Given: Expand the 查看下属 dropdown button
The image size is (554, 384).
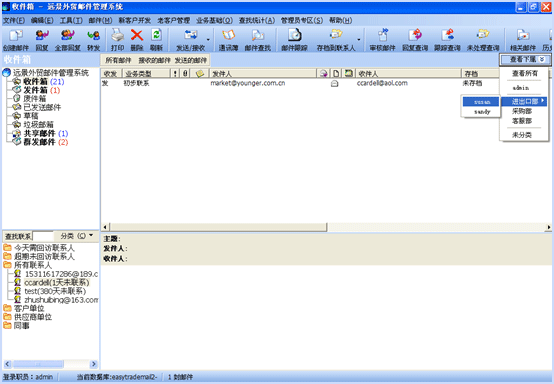Looking at the screenshot, I should (x=525, y=59).
